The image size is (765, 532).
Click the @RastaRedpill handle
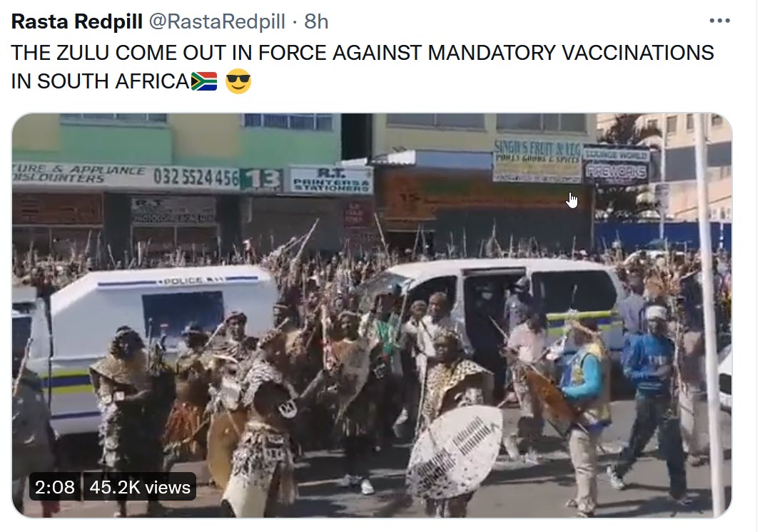(217, 21)
